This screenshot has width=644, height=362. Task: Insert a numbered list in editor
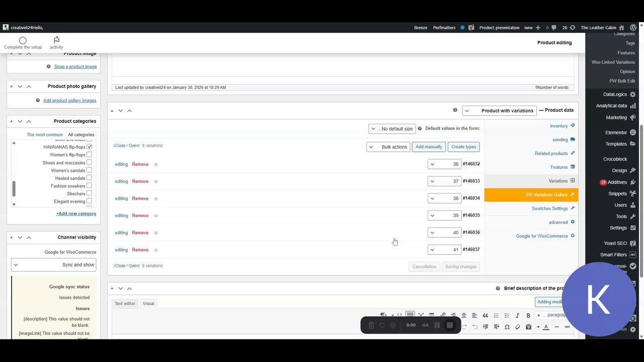tap(496, 315)
